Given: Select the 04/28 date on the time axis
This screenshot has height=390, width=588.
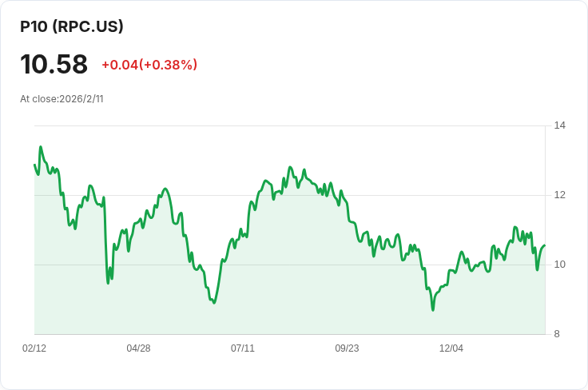Looking at the screenshot, I should click(138, 348).
